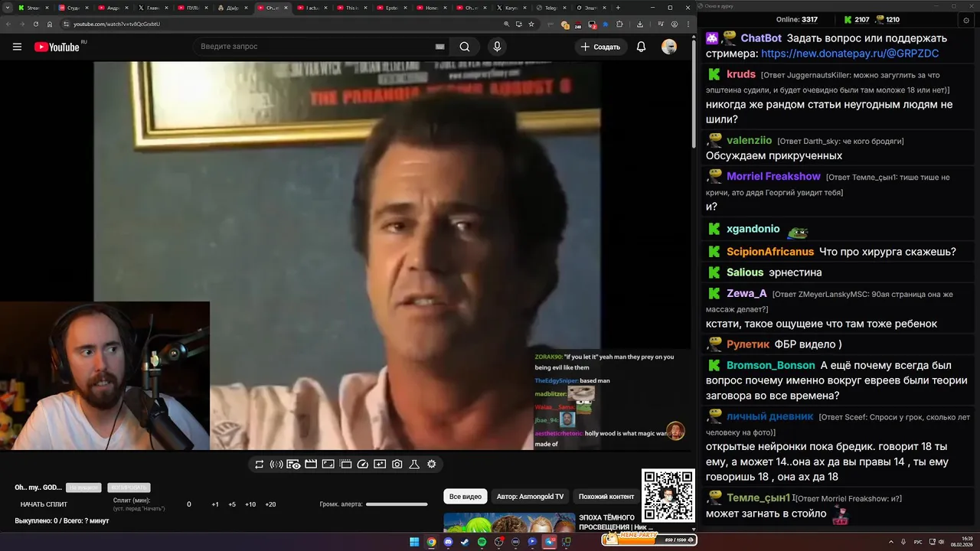Open a new browser tab
Image resolution: width=980 pixels, height=551 pixels.
coord(618,8)
